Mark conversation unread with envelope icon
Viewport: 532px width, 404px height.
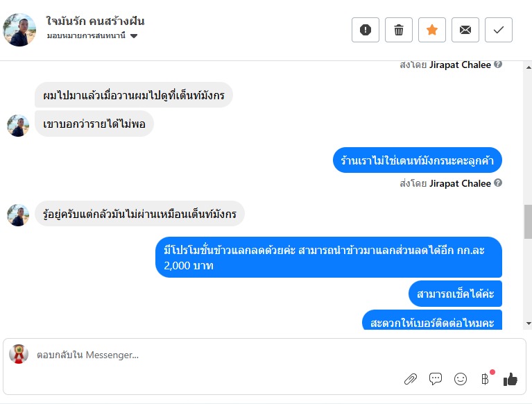pyautogui.click(x=465, y=30)
